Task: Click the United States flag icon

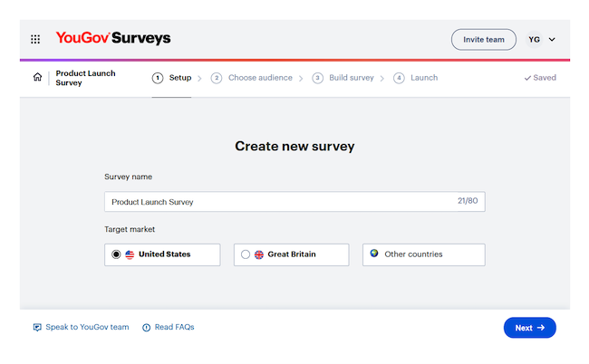Action: click(x=130, y=254)
